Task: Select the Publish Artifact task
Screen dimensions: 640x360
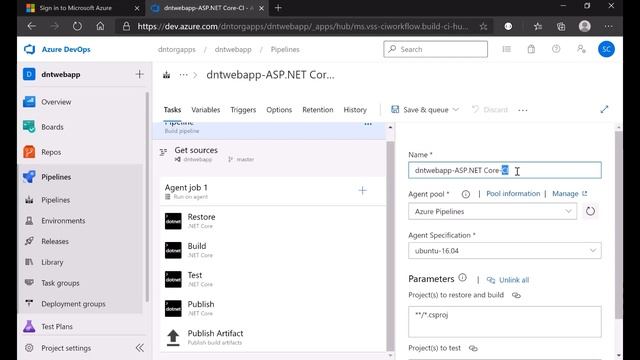Action: pos(273,337)
